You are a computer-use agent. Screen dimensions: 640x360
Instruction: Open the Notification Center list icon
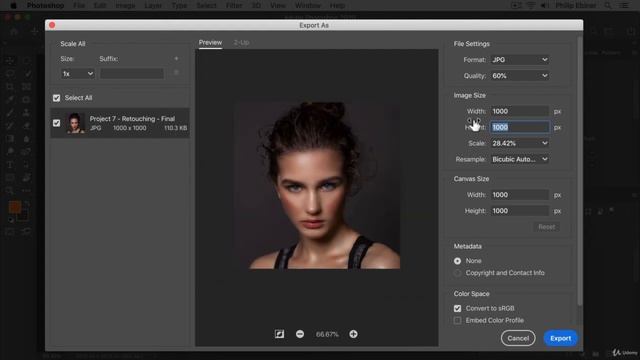pyautogui.click(x=624, y=5)
